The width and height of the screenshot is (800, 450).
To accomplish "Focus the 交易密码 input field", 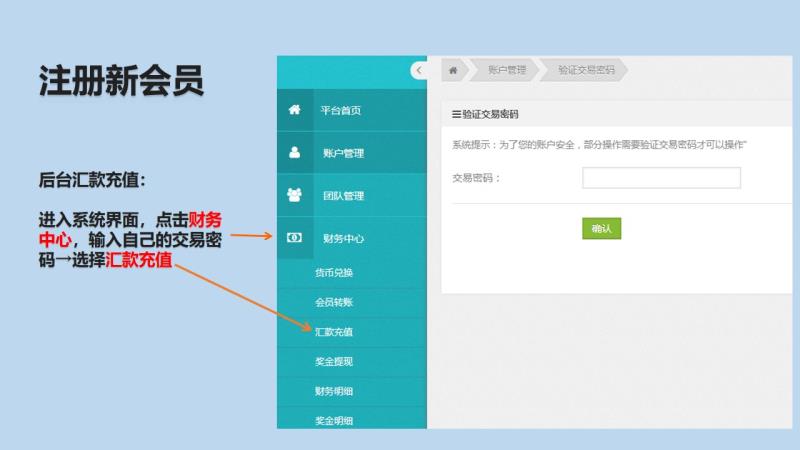I will pyautogui.click(x=661, y=178).
